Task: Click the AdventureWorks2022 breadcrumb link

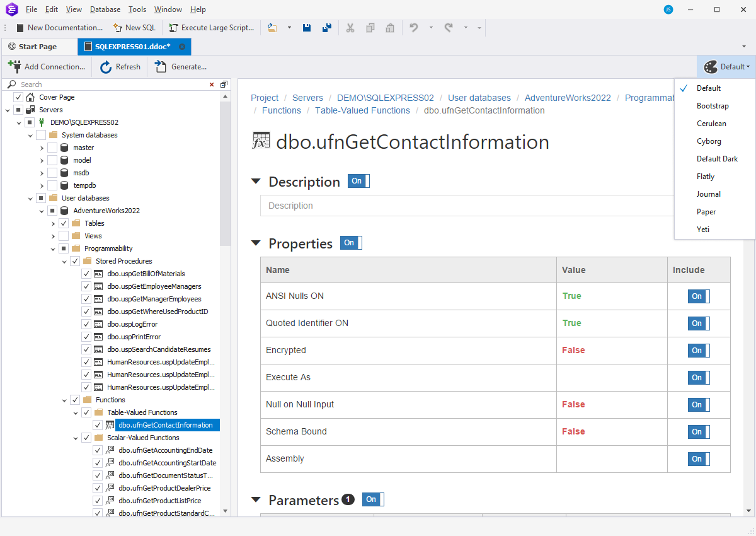Action: click(568, 98)
